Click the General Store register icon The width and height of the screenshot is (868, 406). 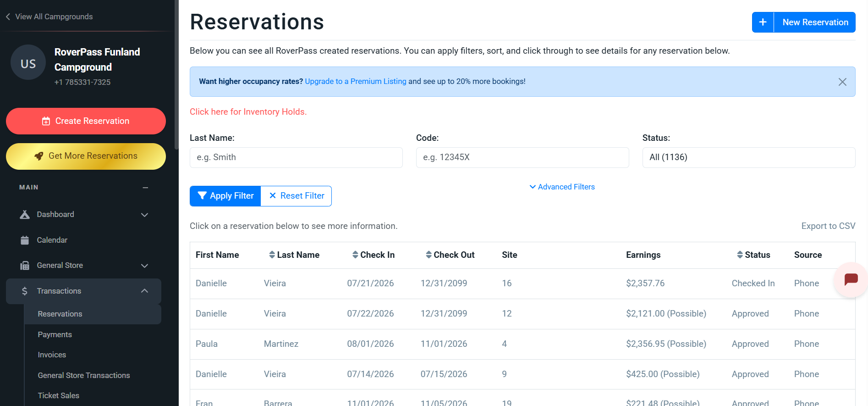click(x=25, y=266)
